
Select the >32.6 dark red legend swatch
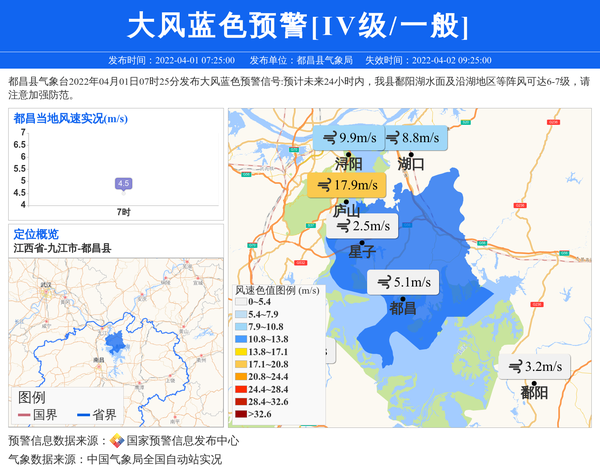click(240, 413)
